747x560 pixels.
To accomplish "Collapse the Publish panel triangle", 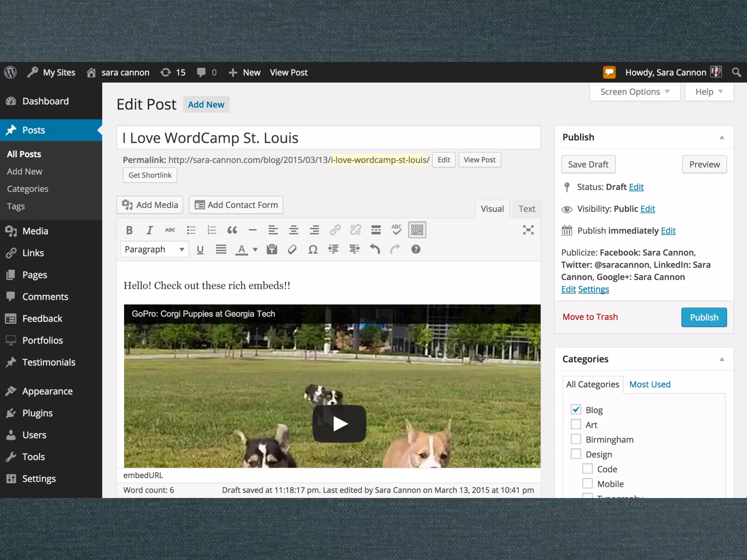I will coord(721,137).
